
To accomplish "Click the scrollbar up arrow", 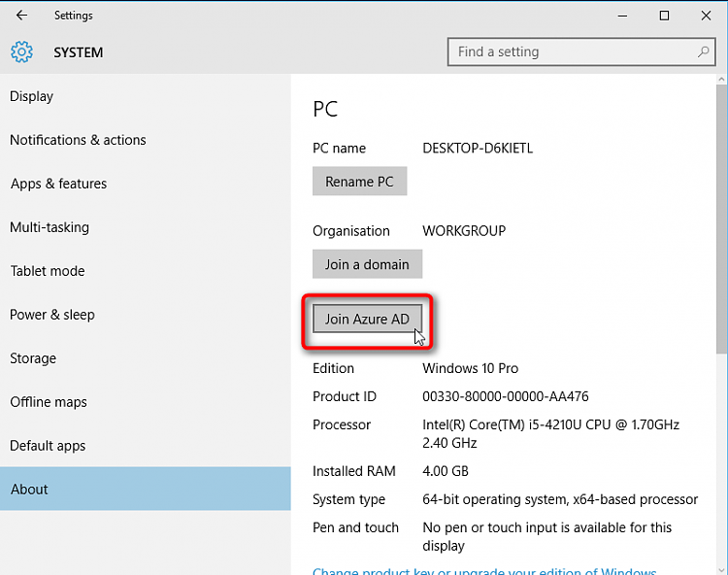I will click(x=721, y=80).
